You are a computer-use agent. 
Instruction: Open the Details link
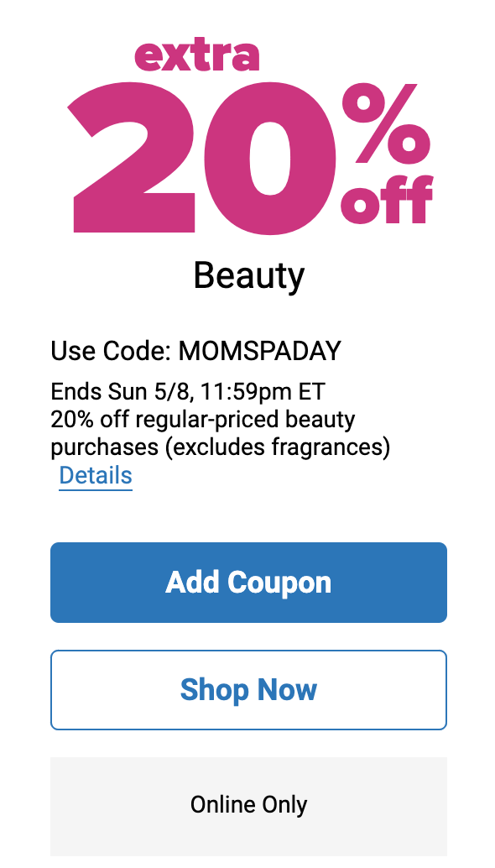tap(96, 475)
